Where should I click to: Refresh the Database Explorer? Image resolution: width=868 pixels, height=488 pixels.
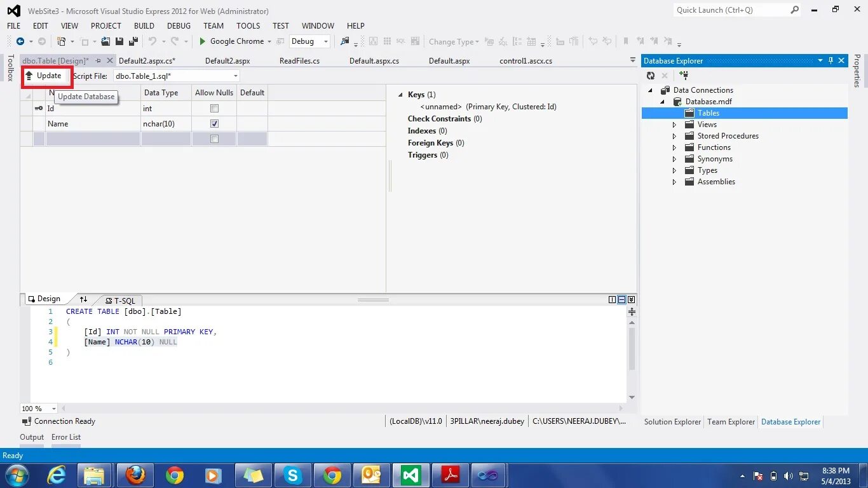pos(651,75)
